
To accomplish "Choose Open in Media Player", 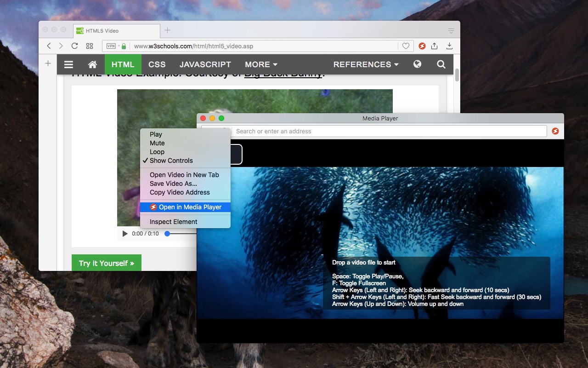I will pyautogui.click(x=185, y=207).
